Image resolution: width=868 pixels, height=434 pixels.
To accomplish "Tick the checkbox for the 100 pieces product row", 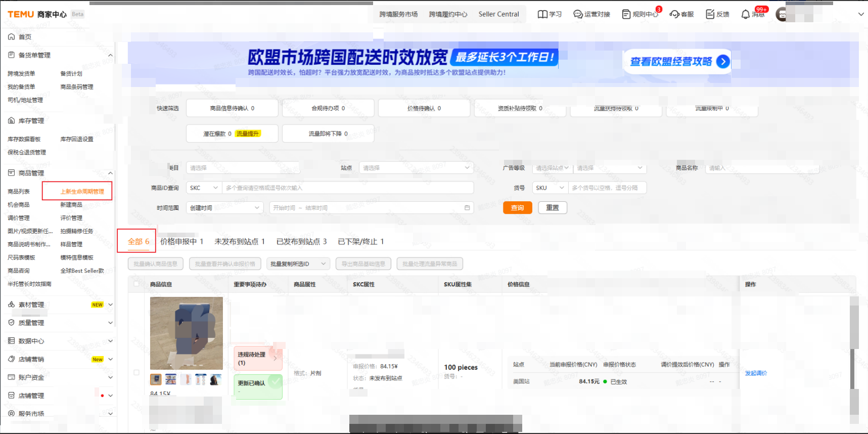I will tap(136, 373).
